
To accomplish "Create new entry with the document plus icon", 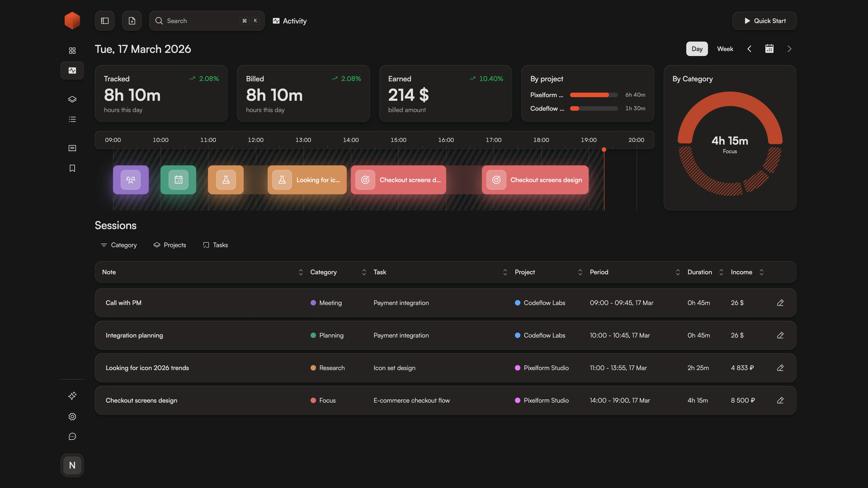I will (132, 21).
